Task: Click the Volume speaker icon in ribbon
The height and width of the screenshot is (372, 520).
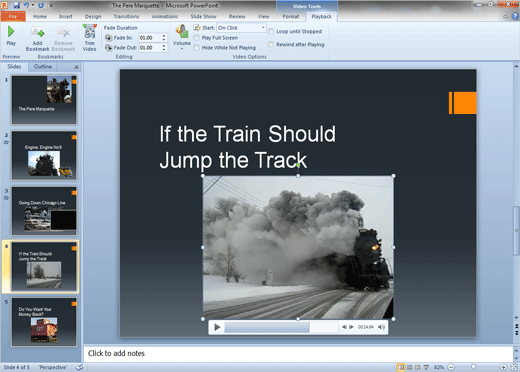Action: pos(182,32)
